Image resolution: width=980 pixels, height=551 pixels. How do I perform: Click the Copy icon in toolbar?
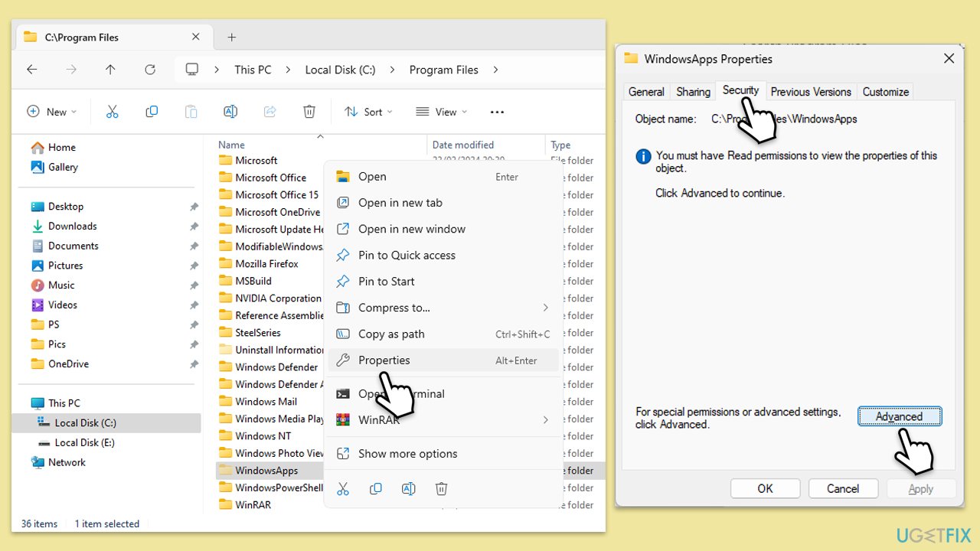click(152, 112)
